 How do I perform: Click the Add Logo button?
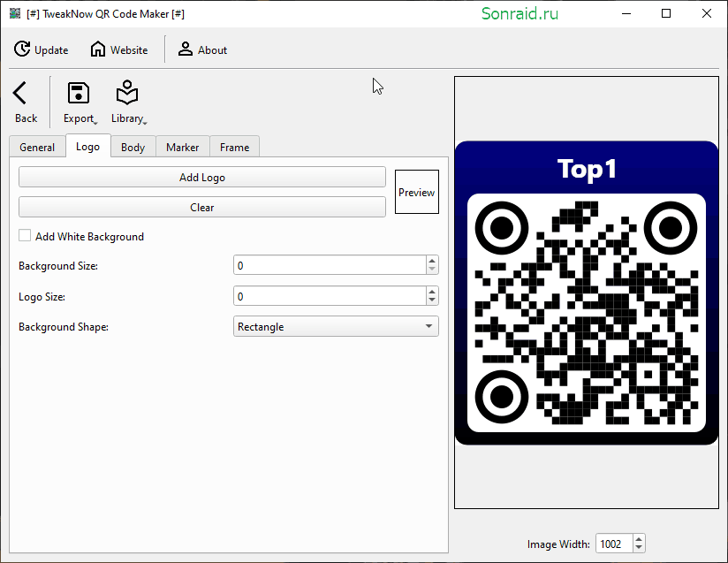click(202, 177)
